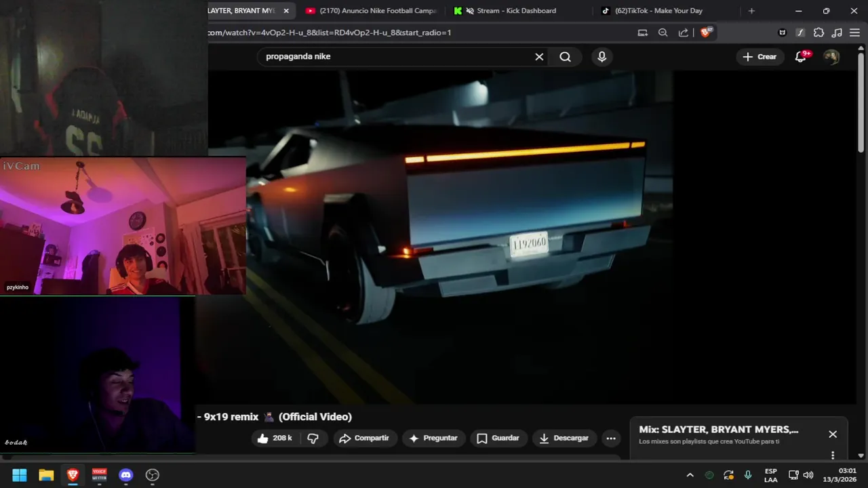Open a new browser tab

(751, 11)
